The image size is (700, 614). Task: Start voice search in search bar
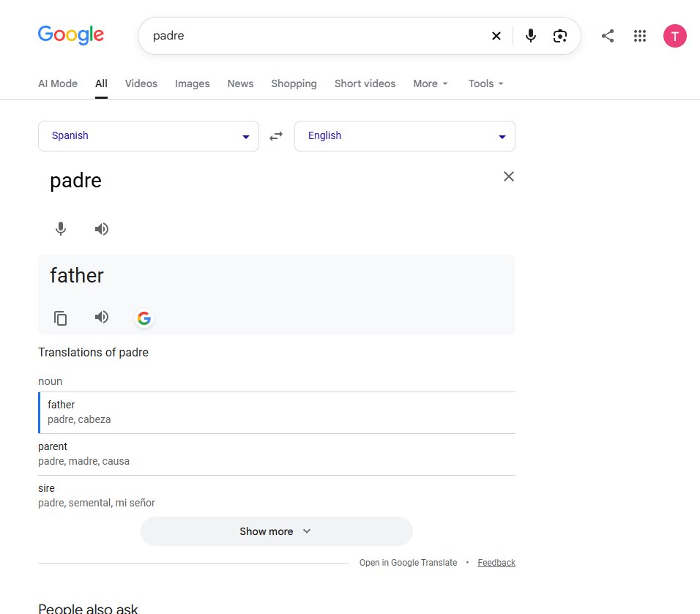click(x=530, y=36)
